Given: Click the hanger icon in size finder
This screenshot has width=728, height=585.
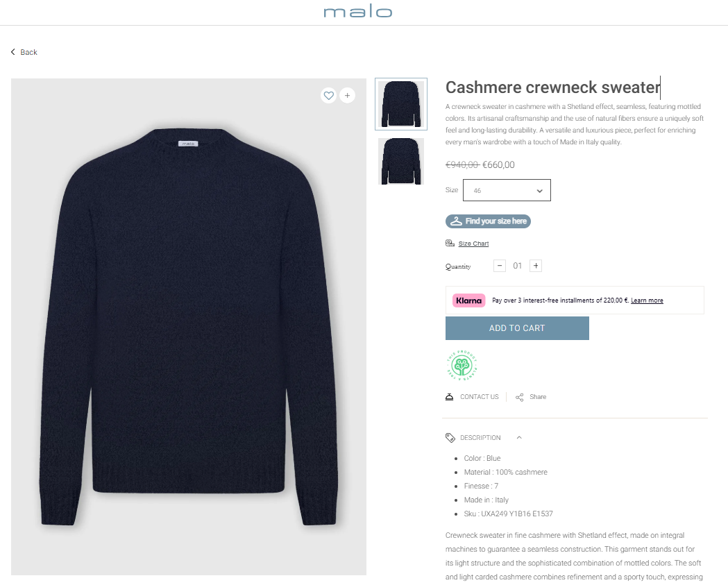Looking at the screenshot, I should pos(456,221).
